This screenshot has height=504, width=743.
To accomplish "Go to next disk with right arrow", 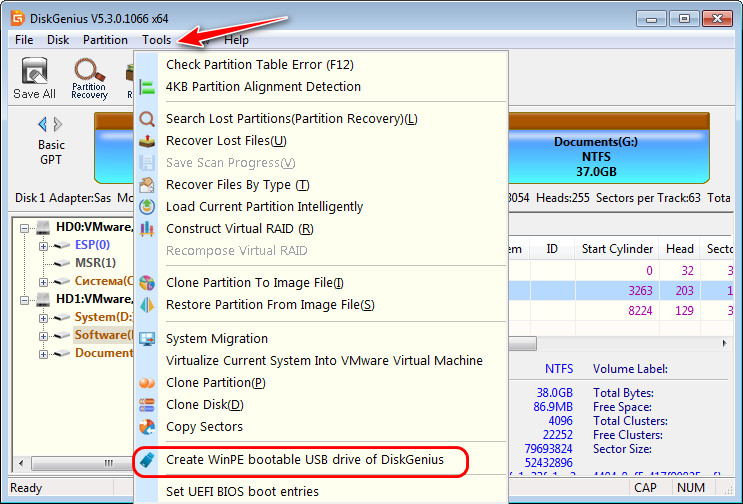I will pos(58,124).
